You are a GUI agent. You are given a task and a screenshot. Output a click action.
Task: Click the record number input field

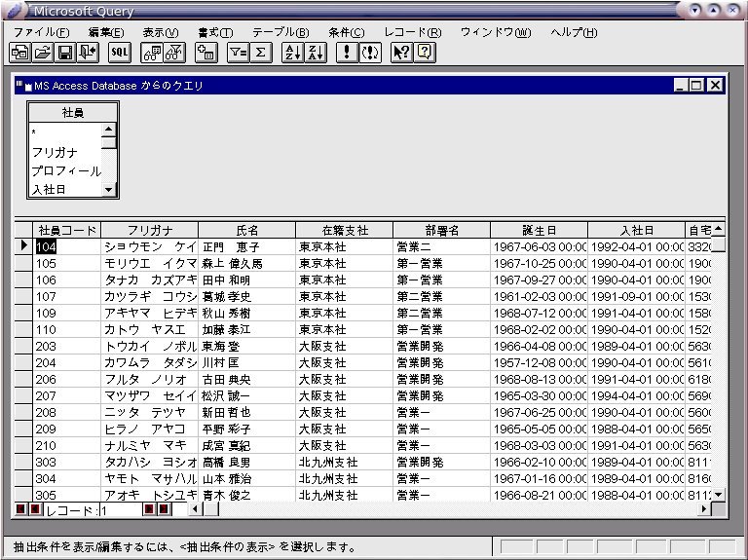121,510
